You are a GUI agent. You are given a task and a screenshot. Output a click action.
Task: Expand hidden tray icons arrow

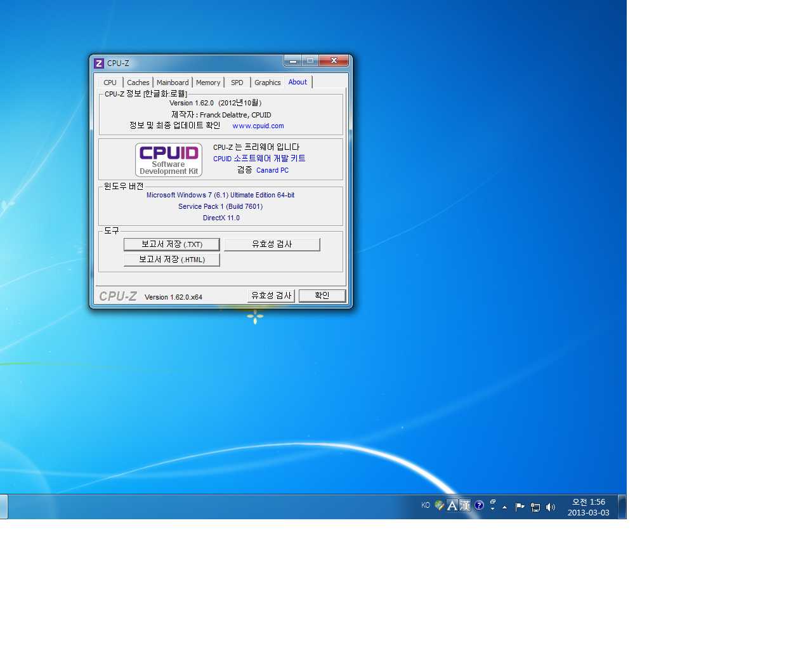[504, 507]
